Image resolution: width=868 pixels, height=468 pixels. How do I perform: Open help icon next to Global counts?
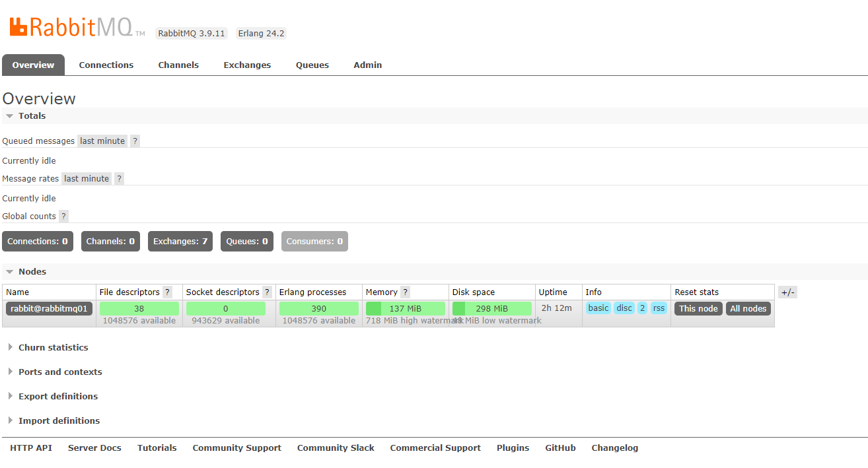click(x=63, y=216)
